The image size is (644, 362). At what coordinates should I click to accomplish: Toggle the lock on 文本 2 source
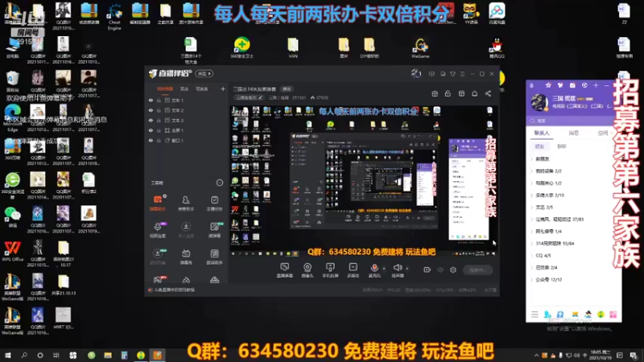tap(159, 110)
